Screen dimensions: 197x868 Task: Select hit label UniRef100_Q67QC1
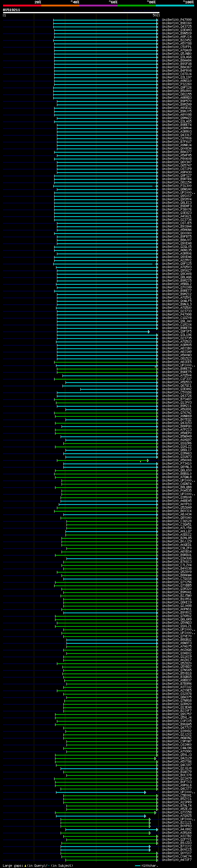click(177, 386)
